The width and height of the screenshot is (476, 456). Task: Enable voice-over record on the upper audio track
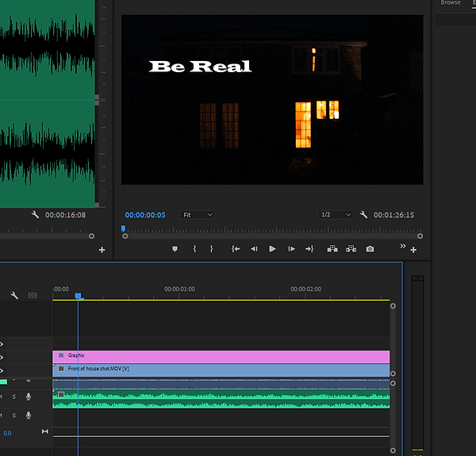pyautogui.click(x=29, y=397)
